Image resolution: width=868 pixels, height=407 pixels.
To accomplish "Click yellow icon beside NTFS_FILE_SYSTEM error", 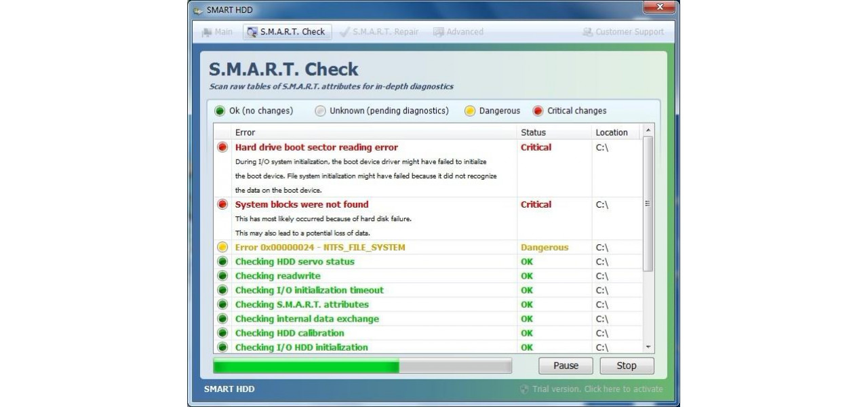I will coord(222,248).
